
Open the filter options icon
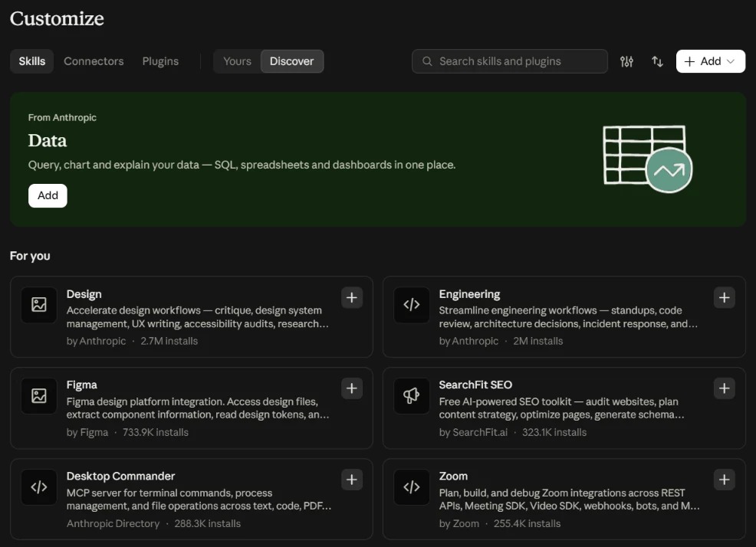click(x=626, y=62)
